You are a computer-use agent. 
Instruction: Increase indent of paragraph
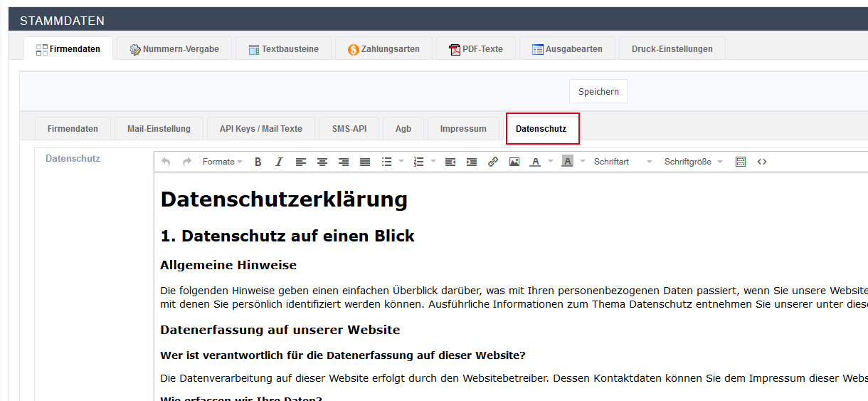[x=472, y=162]
